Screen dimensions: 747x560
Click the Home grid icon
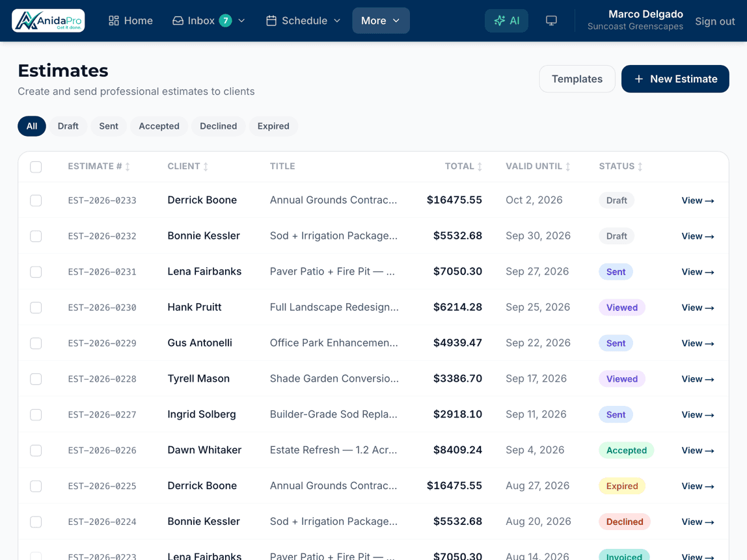113,20
